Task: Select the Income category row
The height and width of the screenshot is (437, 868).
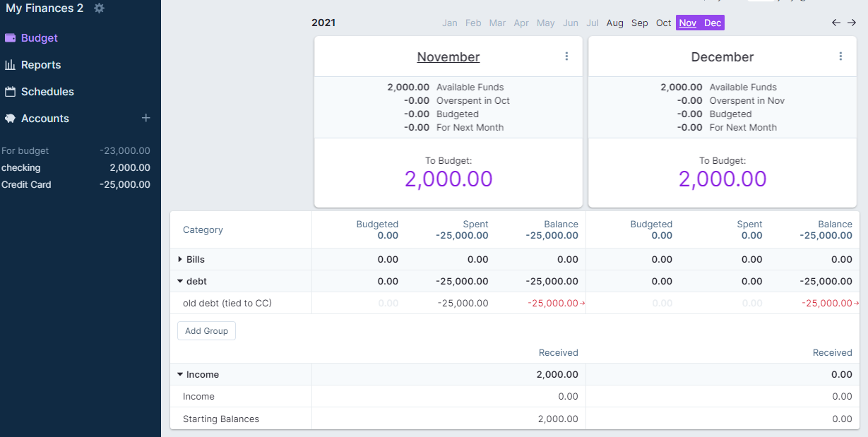Action: [x=515, y=397]
